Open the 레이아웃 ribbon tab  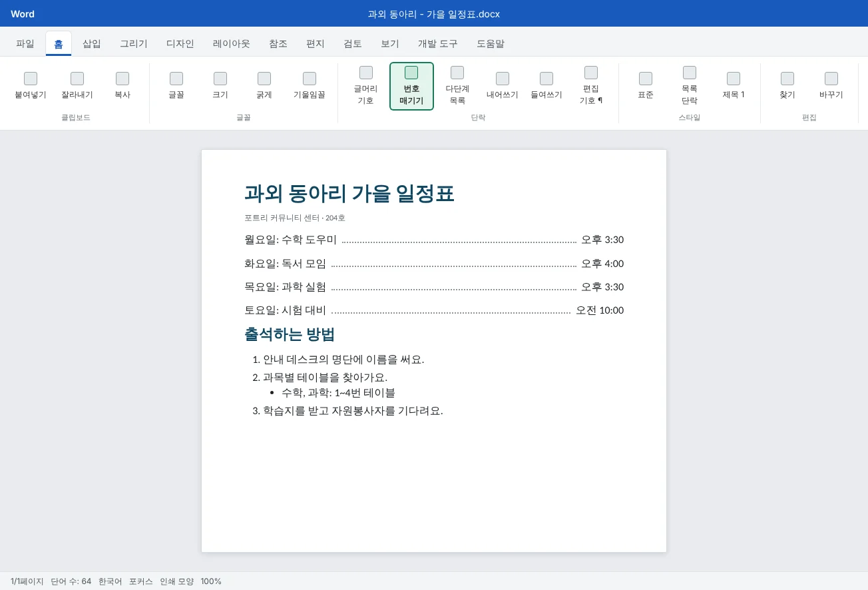[232, 44]
